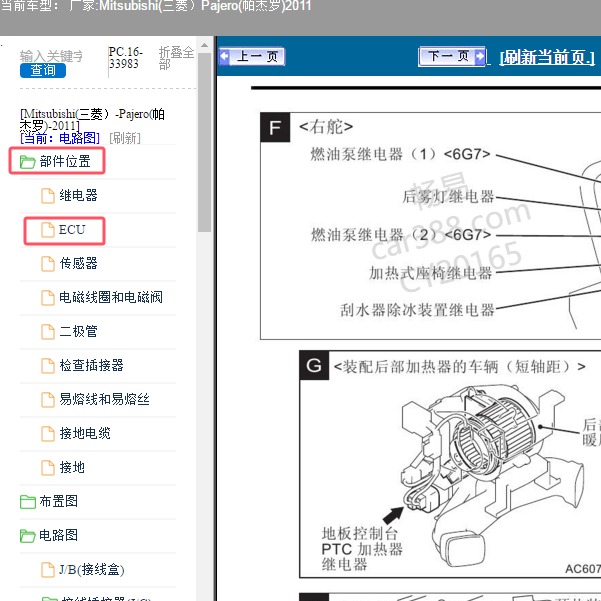Click the 加热式座椅继电器 label
The height and width of the screenshot is (601, 601).
point(430,273)
